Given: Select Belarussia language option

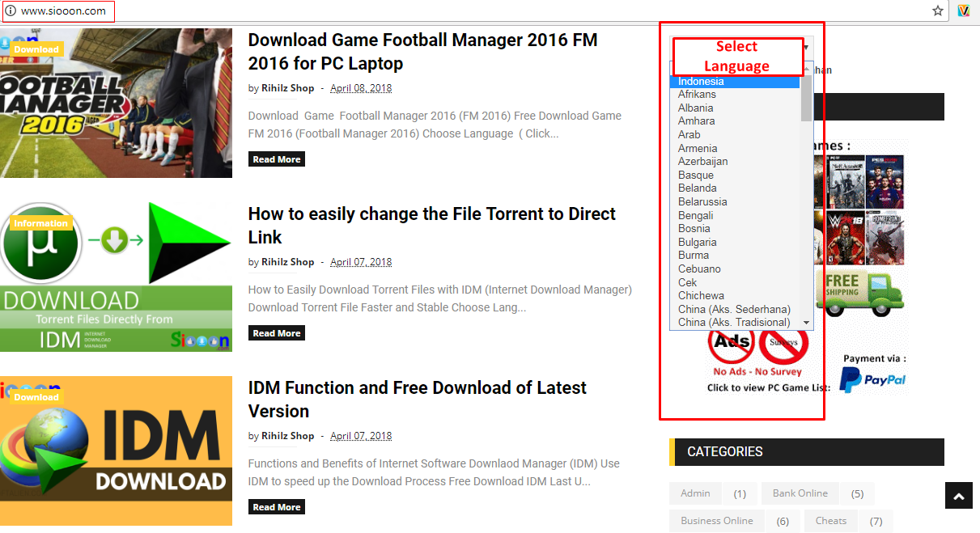Looking at the screenshot, I should pyautogui.click(x=735, y=201).
